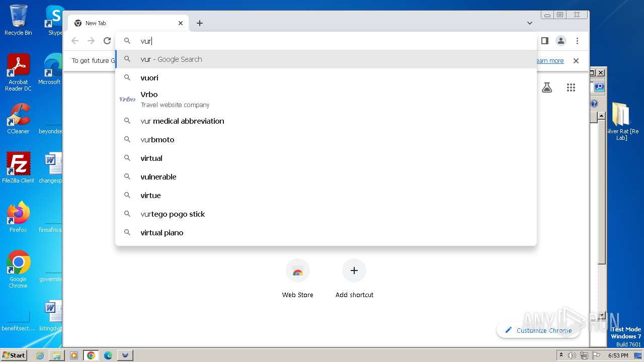Click scrollbar up arrow in background window
Viewport: 644px width, 362px height.
tap(601, 116)
